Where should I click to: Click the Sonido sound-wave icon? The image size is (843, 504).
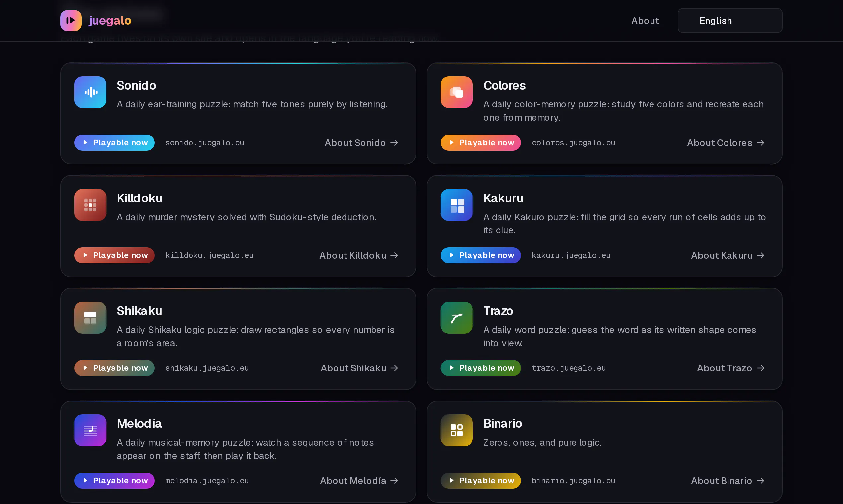[x=90, y=92]
